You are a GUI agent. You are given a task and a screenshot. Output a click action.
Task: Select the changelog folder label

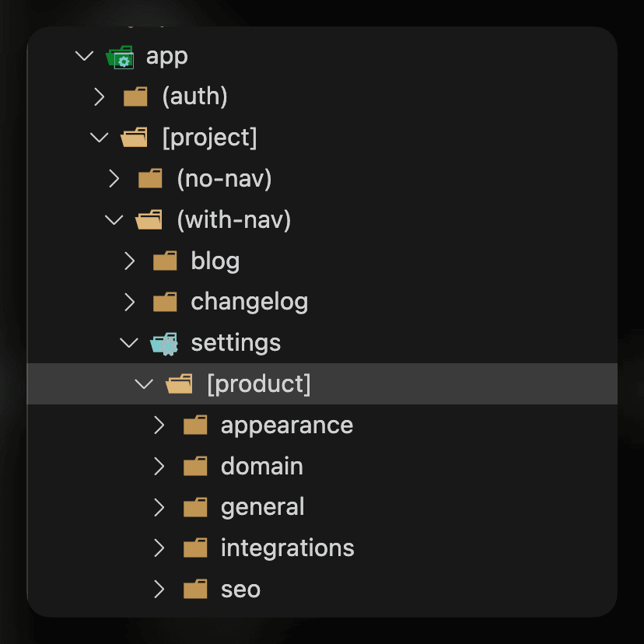250,302
